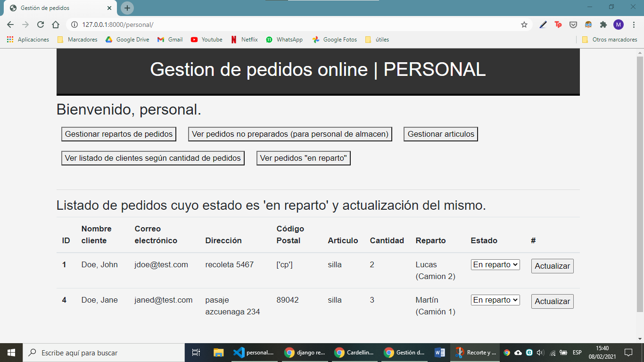Open the face-with-glasses extension icon
This screenshot has height=362, width=644.
point(588,25)
